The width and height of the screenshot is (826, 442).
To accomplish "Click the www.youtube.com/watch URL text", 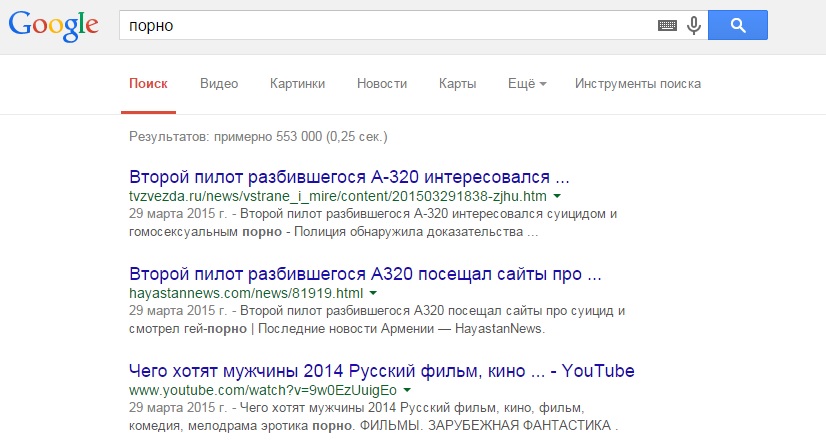I will click(263, 390).
